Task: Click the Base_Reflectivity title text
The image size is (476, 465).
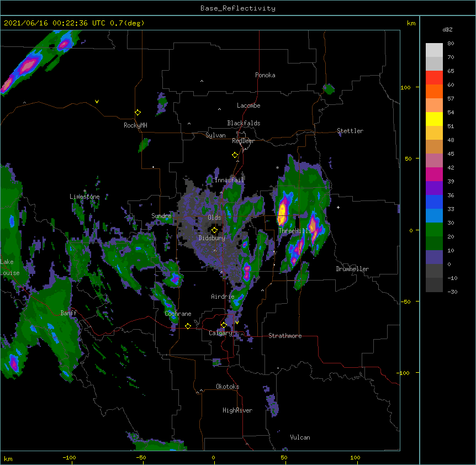Action: [238, 8]
